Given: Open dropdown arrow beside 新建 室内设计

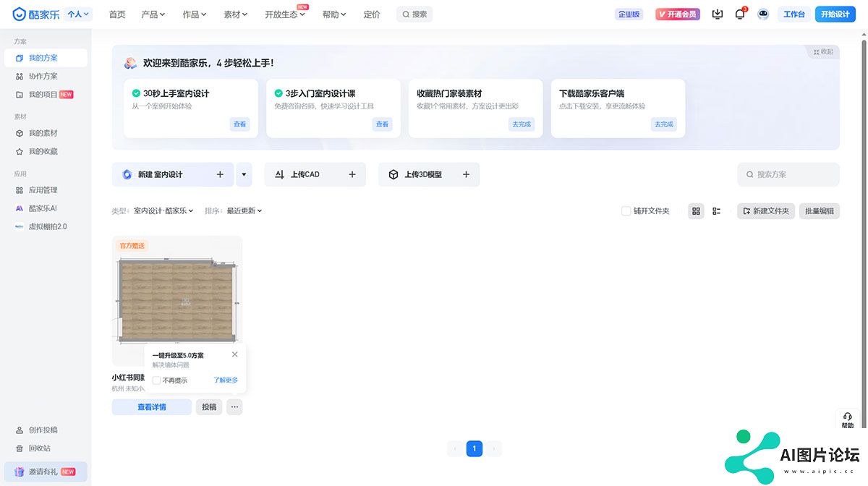Looking at the screenshot, I should 244,174.
